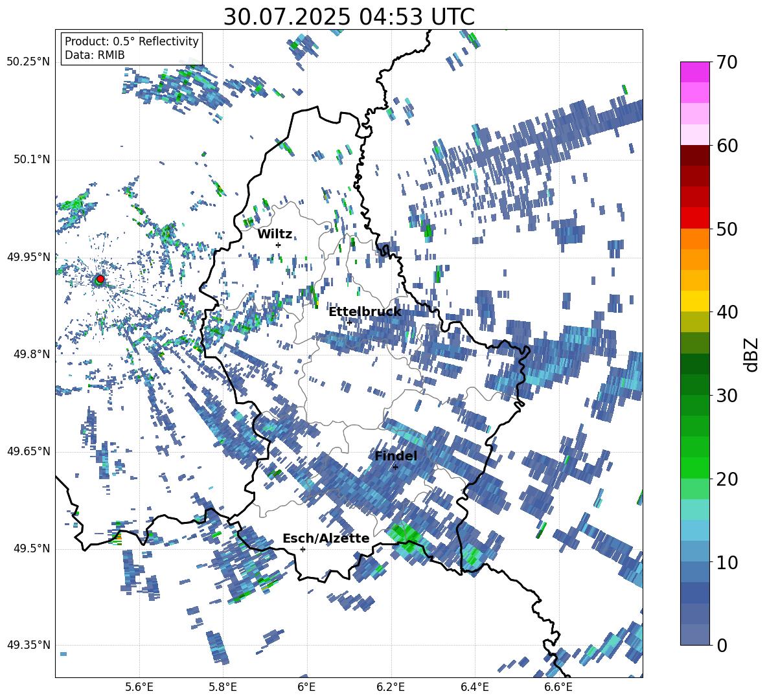This screenshot has width=767, height=700.
Task: Click the 60 tick label on colorbar
Action: tap(727, 146)
